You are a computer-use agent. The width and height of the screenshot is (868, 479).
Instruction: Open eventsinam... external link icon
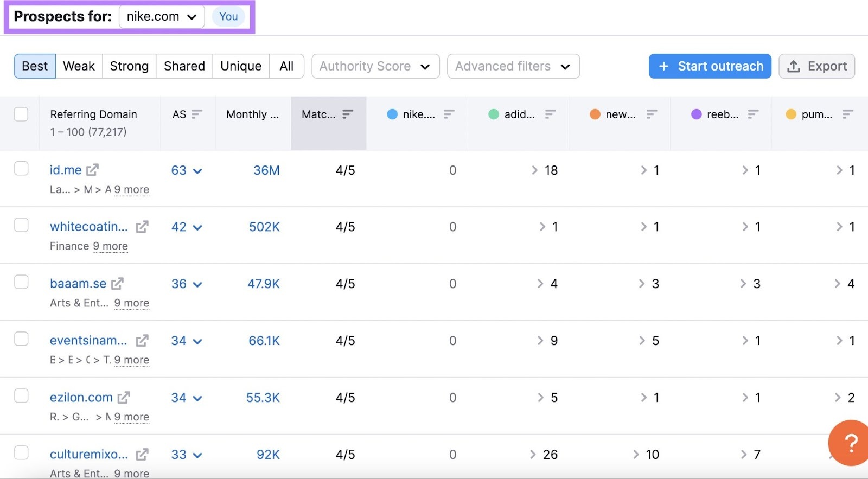[142, 341]
